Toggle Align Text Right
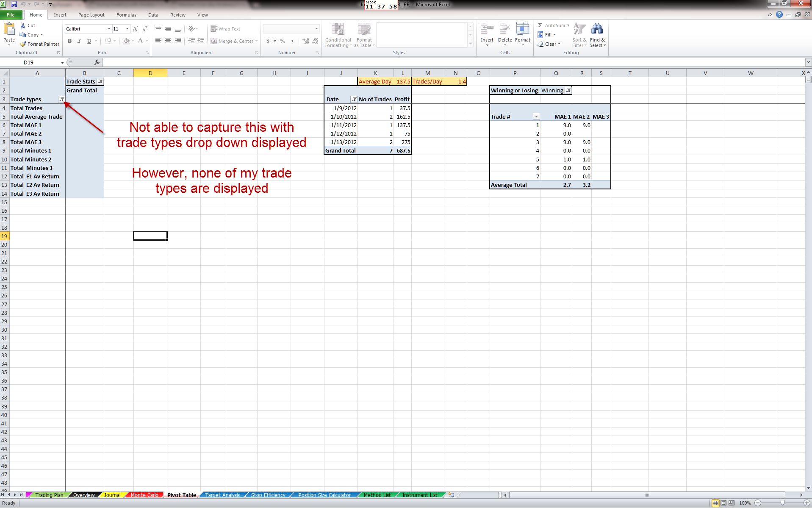The height and width of the screenshot is (508, 812). [x=178, y=41]
